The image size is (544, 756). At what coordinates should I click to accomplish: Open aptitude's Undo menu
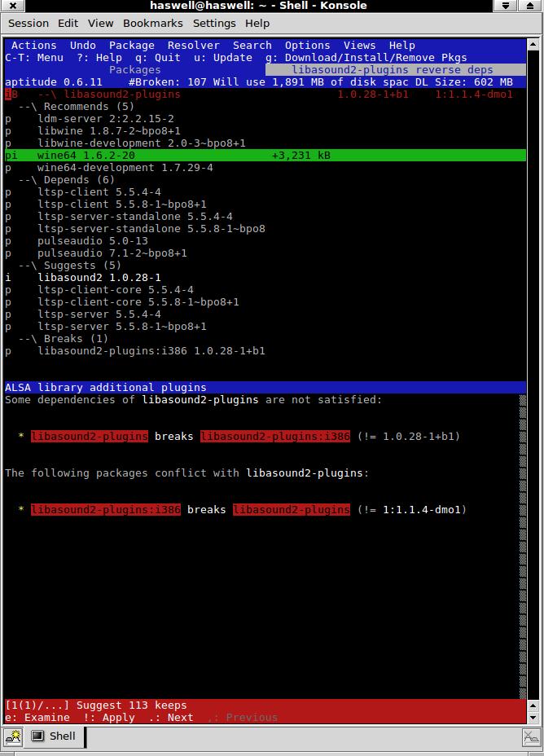pos(83,46)
